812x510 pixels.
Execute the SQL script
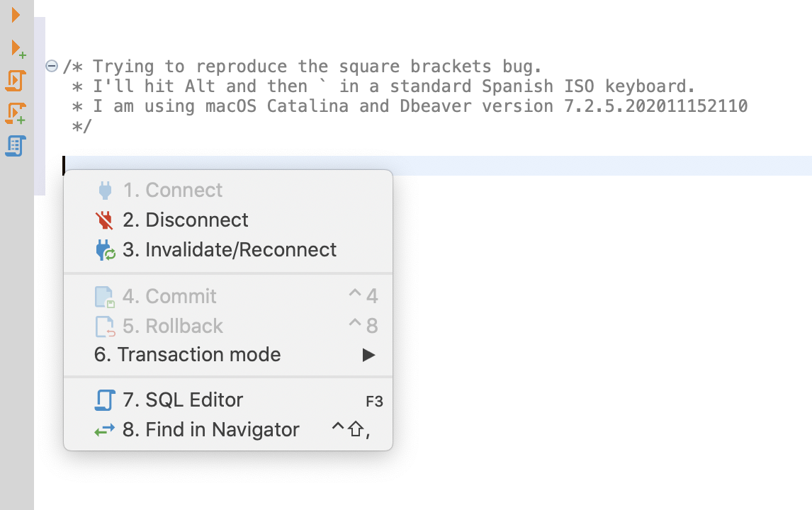pyautogui.click(x=15, y=81)
